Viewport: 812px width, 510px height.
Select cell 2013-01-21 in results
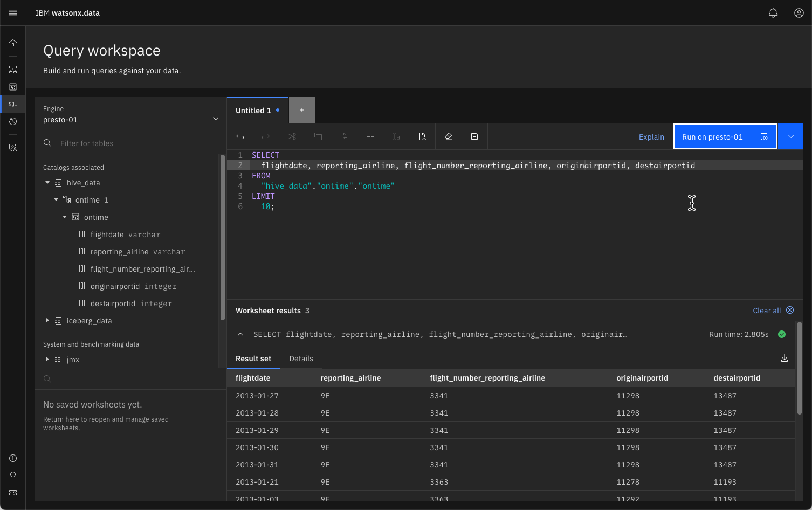click(x=257, y=482)
